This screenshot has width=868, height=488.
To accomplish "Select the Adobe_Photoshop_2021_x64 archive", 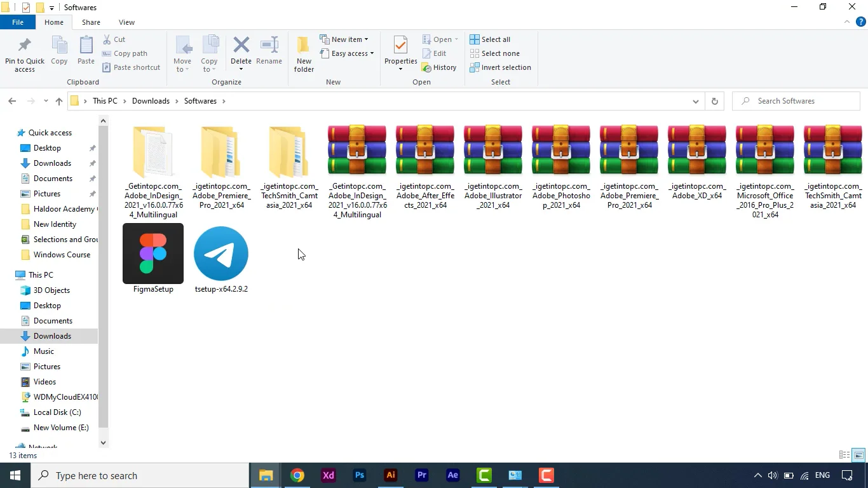I will (561, 167).
